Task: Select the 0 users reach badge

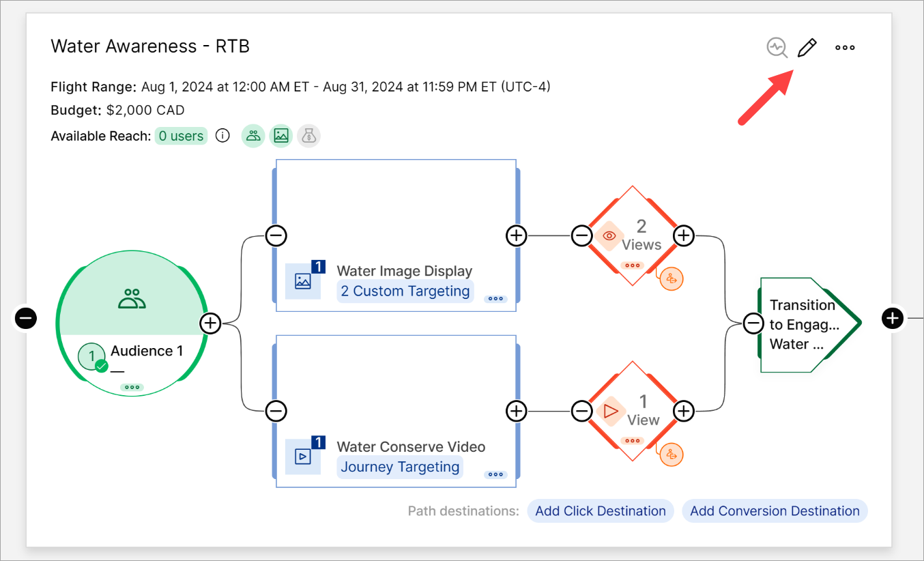Action: pos(181,136)
